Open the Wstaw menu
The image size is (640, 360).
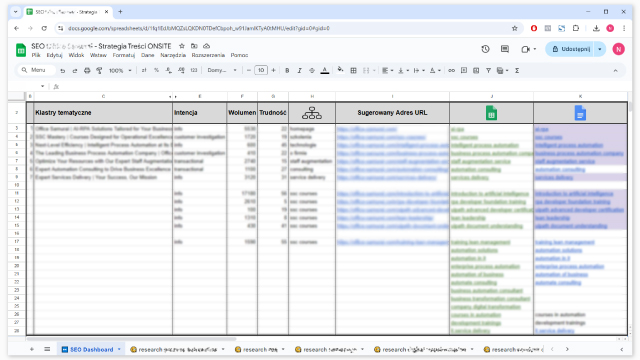(x=98, y=55)
